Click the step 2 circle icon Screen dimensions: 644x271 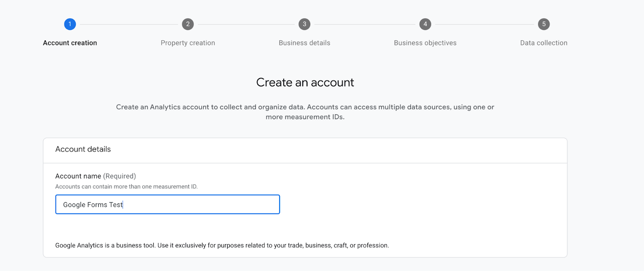(188, 24)
